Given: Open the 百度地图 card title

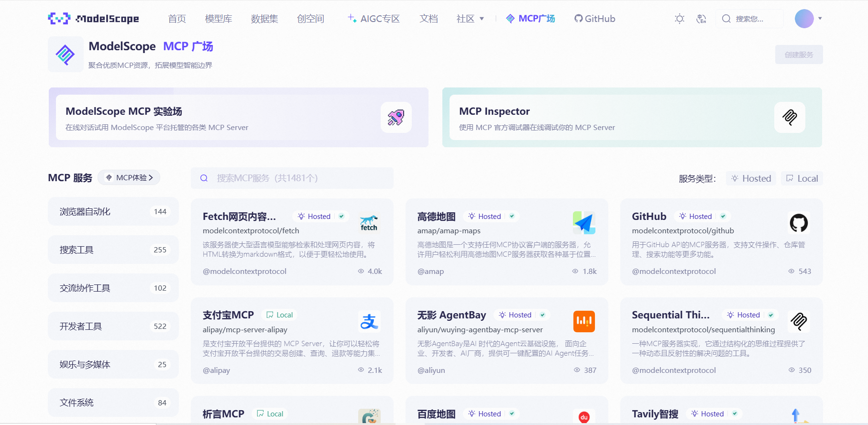Looking at the screenshot, I should pos(436,414).
